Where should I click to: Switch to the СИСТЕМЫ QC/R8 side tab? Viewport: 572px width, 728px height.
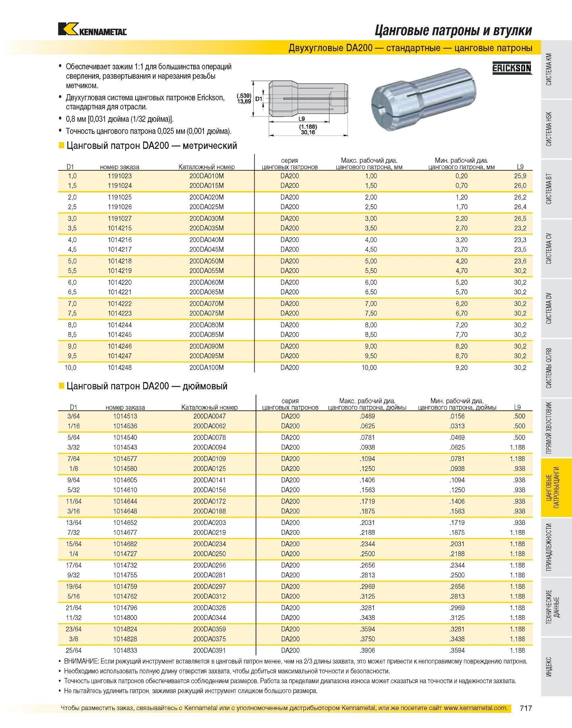[x=556, y=369]
